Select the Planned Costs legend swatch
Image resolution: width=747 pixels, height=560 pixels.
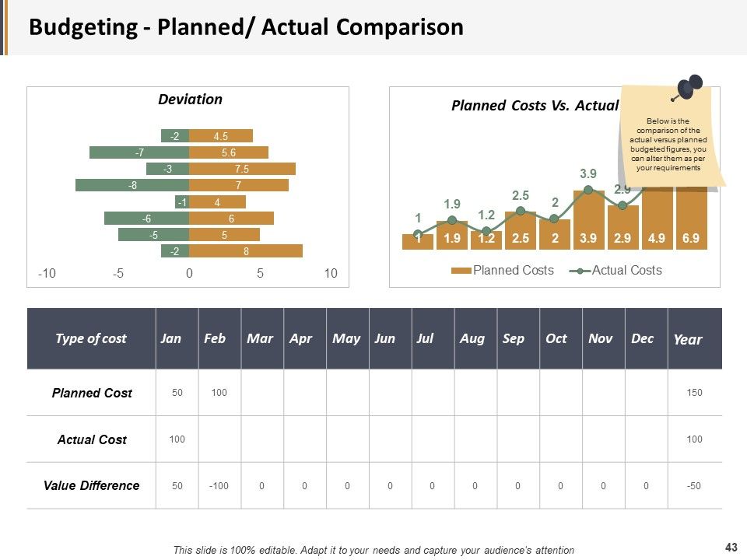point(461,271)
